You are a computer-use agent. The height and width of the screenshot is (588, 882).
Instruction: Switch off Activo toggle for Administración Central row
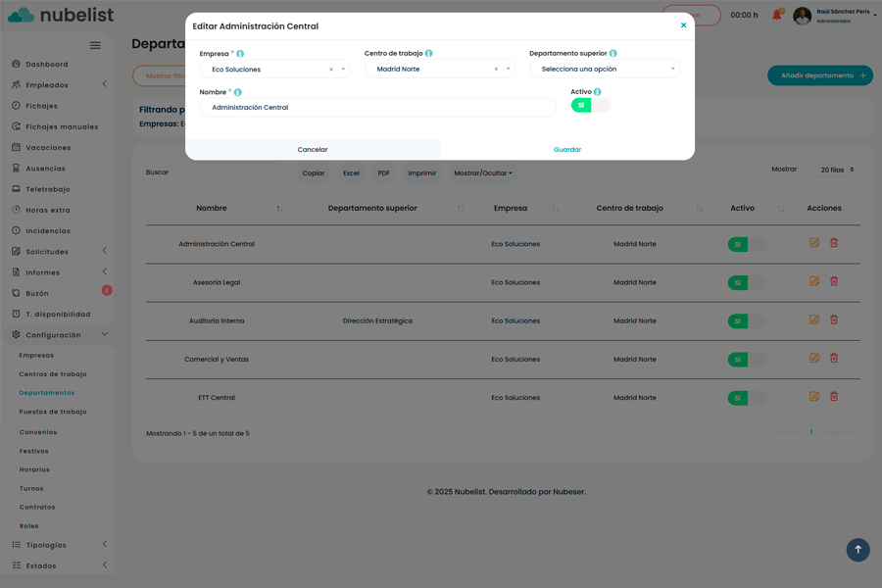[747, 244]
